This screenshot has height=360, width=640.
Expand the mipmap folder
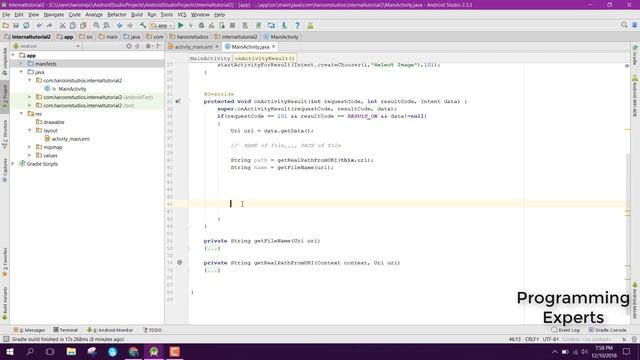[29, 147]
